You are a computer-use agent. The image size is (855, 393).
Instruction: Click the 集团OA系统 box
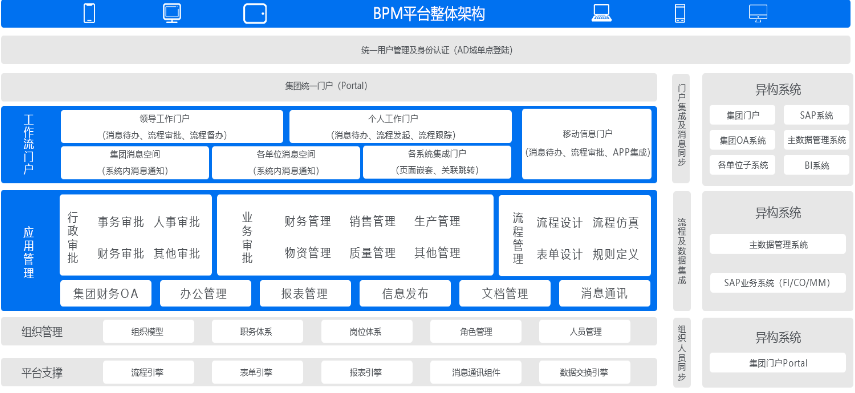(742, 140)
